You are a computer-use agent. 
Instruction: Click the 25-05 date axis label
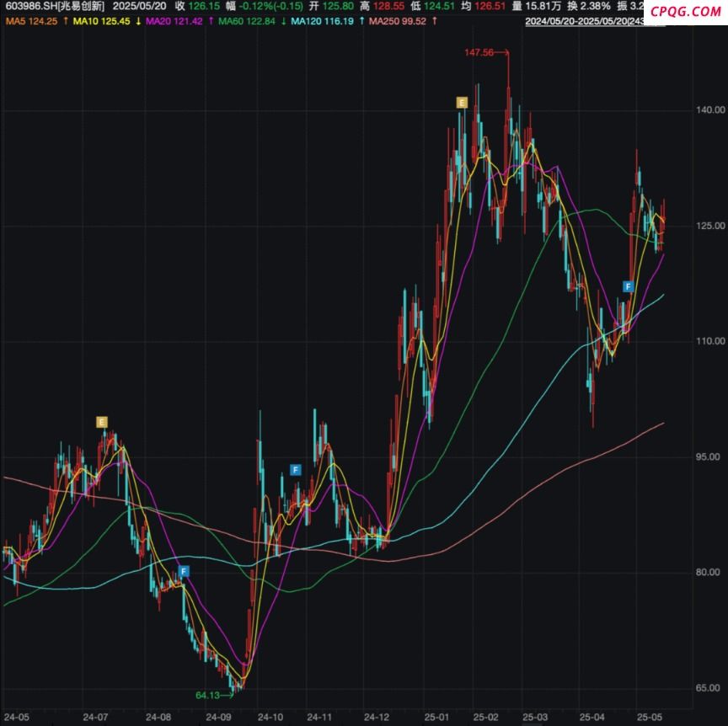click(649, 718)
